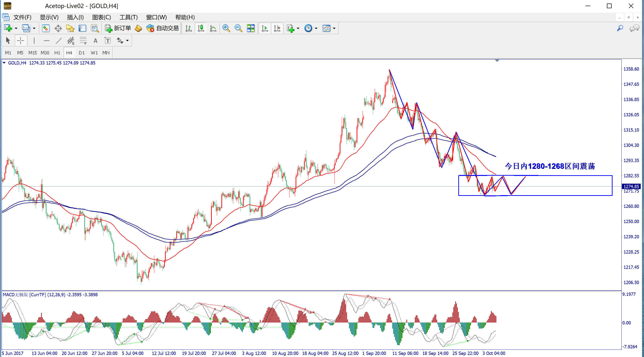Viewport: 644px width, 357px height.
Task: Select the trendline drawing tool
Action: [x=58, y=41]
